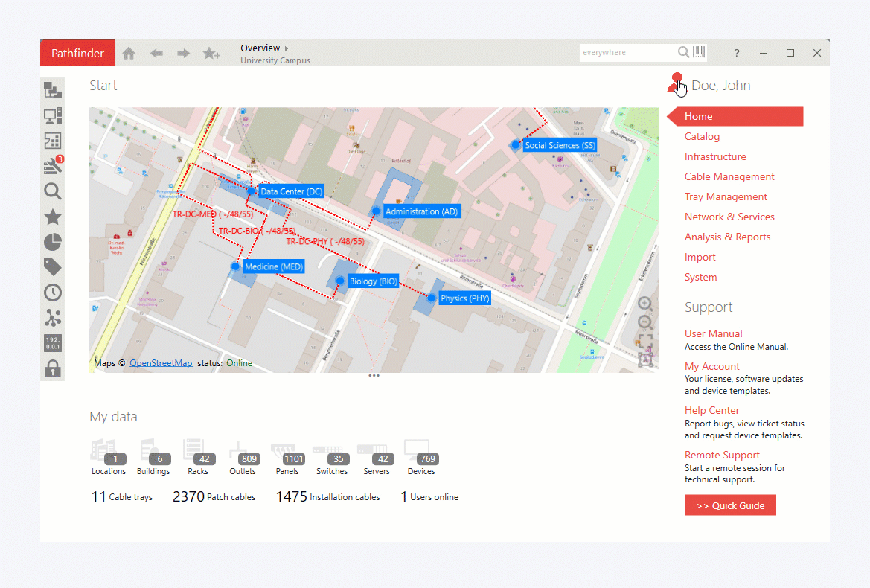Click the padlock icon in the sidebar
Screen dimensions: 870x588
coord(53,368)
